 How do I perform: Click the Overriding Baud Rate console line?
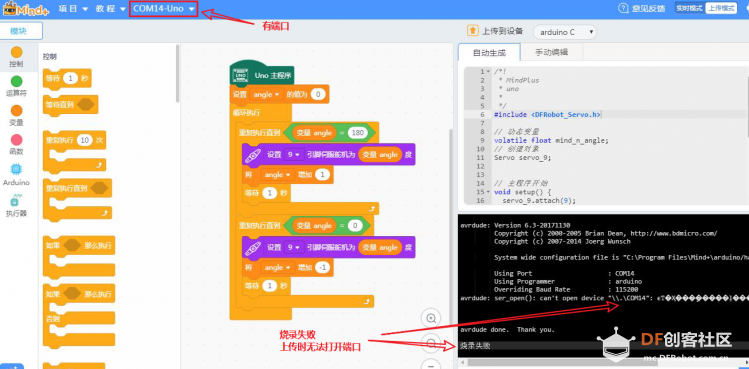tap(566, 290)
